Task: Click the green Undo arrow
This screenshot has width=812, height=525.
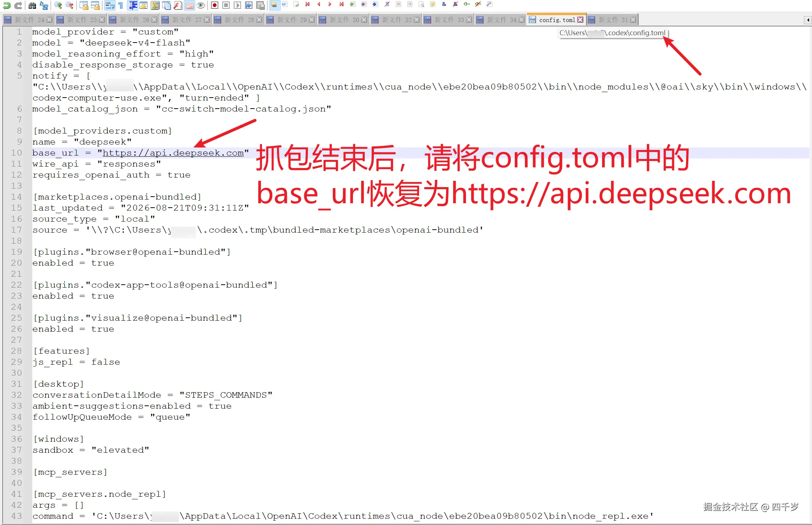Action: click(x=6, y=5)
